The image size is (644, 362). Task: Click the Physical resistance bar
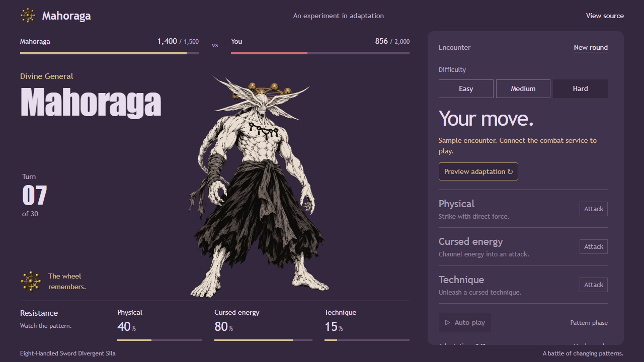159,340
